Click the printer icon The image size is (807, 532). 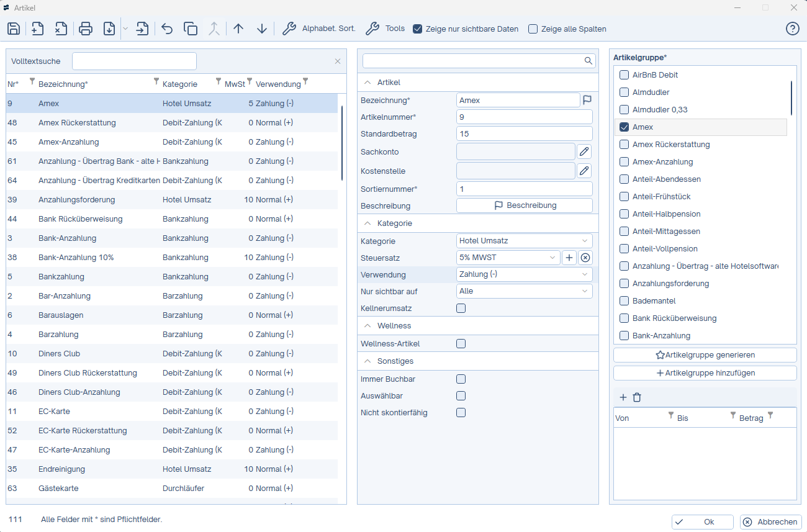pos(86,29)
